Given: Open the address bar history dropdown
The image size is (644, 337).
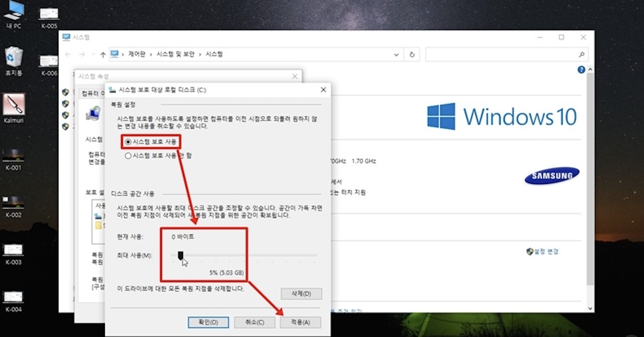Looking at the screenshot, I should [396, 54].
